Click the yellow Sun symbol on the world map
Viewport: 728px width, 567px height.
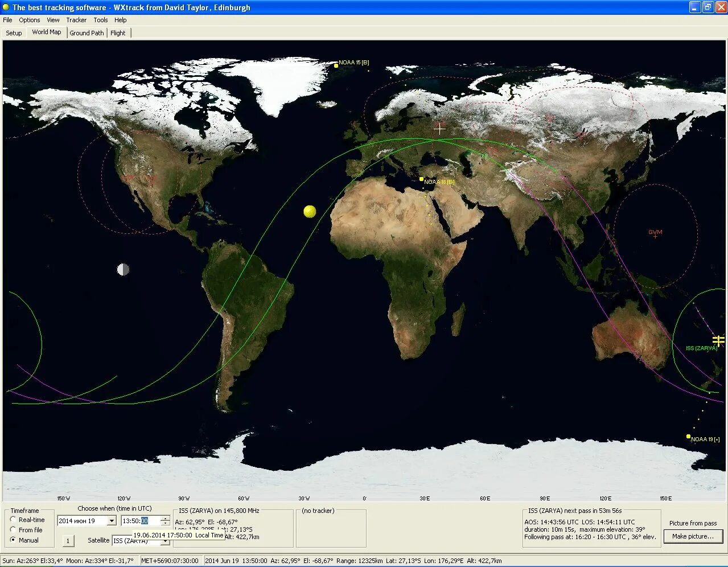click(309, 211)
